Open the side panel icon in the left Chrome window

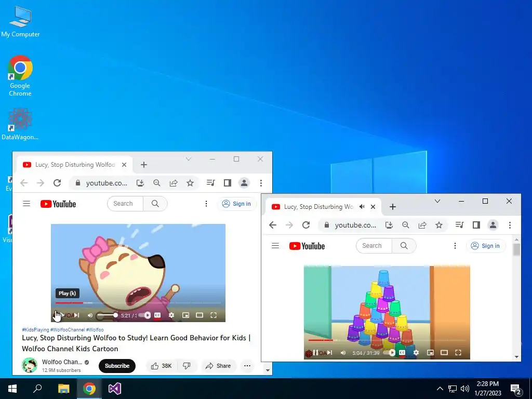tap(228, 183)
